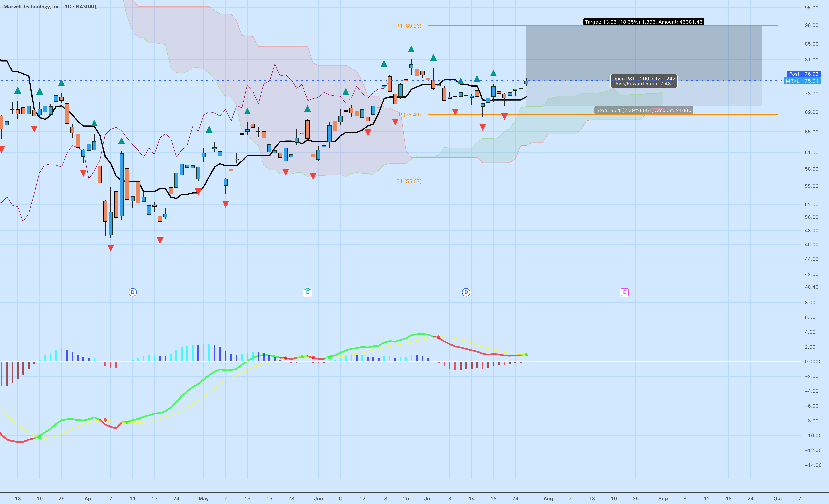Click the Aug label on time axis
The height and width of the screenshot is (504, 829).
[x=548, y=499]
